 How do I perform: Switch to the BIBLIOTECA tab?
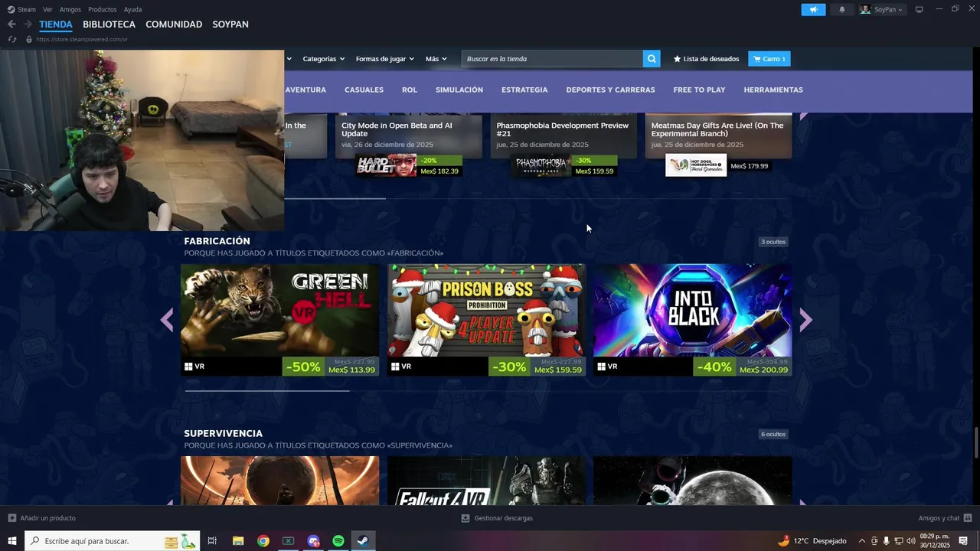click(109, 24)
